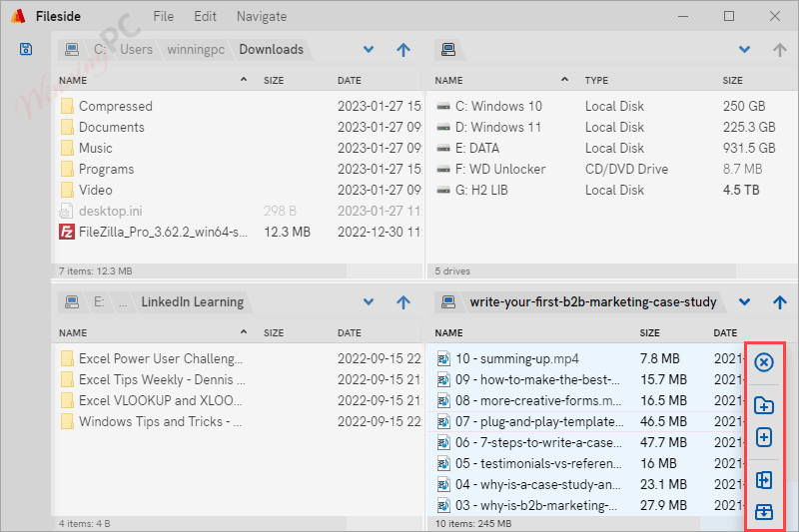Go up from LinkedIn Learning folder
This screenshot has width=799, height=532.
[403, 301]
